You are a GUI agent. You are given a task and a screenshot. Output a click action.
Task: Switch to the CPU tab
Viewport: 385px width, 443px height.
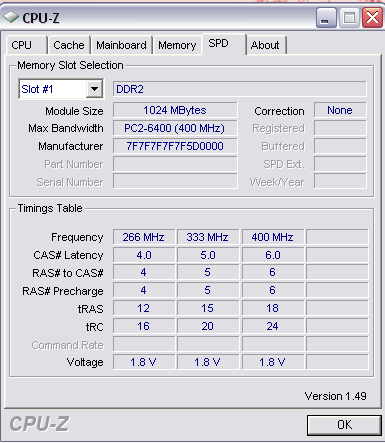[x=26, y=45]
